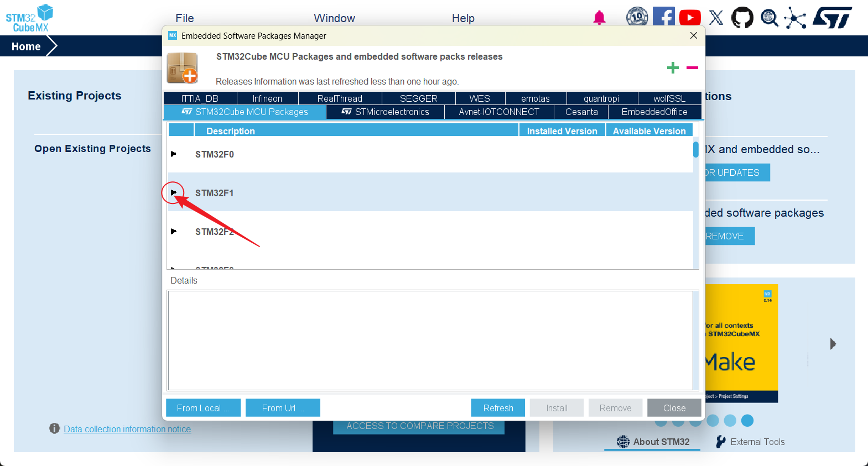Screen dimensions: 868x466
Task: Open the File menu
Action: pyautogui.click(x=185, y=18)
